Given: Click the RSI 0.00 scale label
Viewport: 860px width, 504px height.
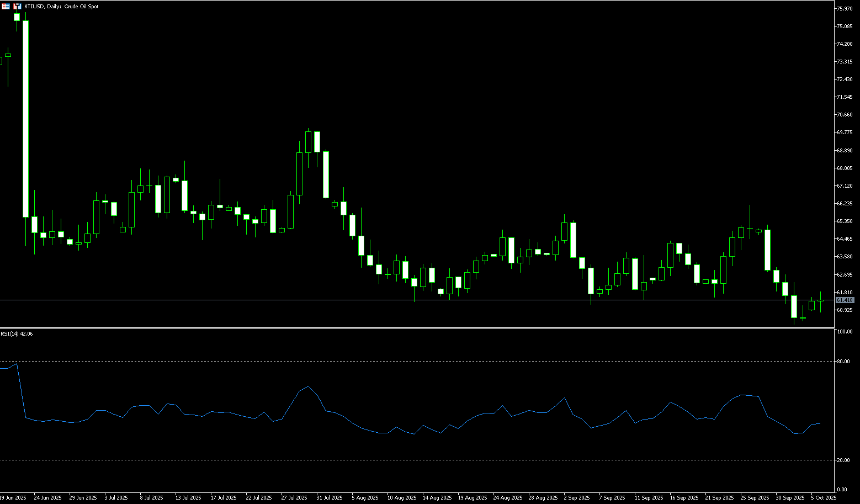Looking at the screenshot, I should tap(842, 490).
